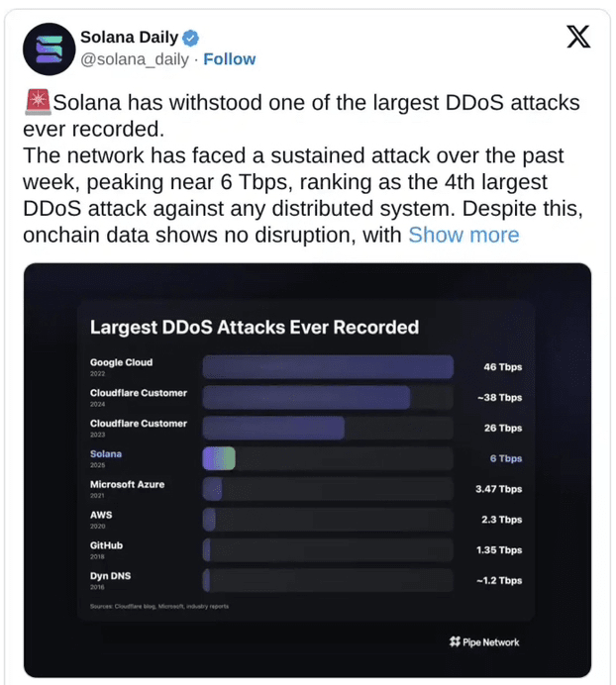Open the X logo icon
This screenshot has width=616, height=685.
[x=578, y=37]
